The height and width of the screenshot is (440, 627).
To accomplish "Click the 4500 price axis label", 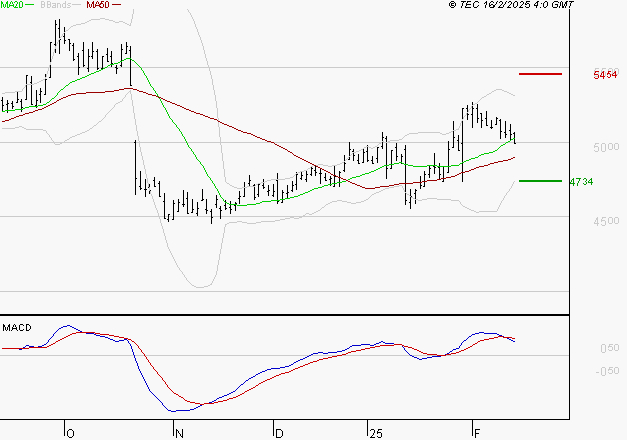I will point(604,221).
